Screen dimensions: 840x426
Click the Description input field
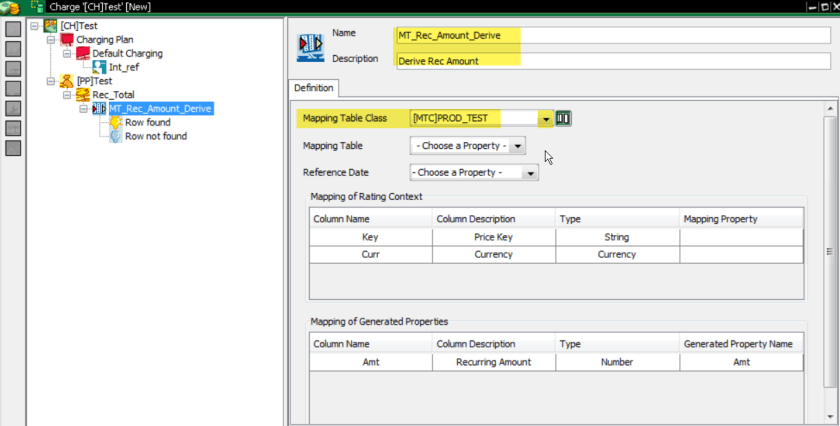pyautogui.click(x=613, y=61)
